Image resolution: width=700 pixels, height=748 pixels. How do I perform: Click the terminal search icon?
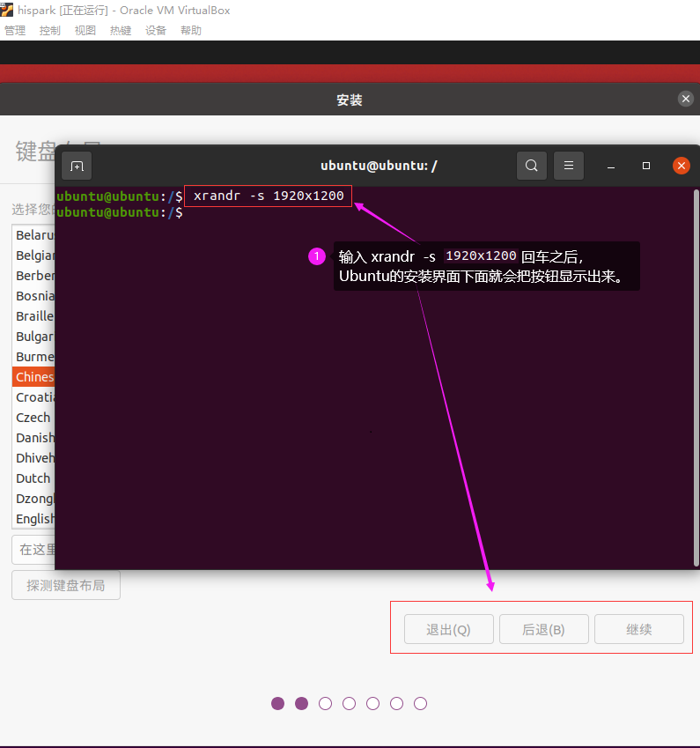pos(531,166)
